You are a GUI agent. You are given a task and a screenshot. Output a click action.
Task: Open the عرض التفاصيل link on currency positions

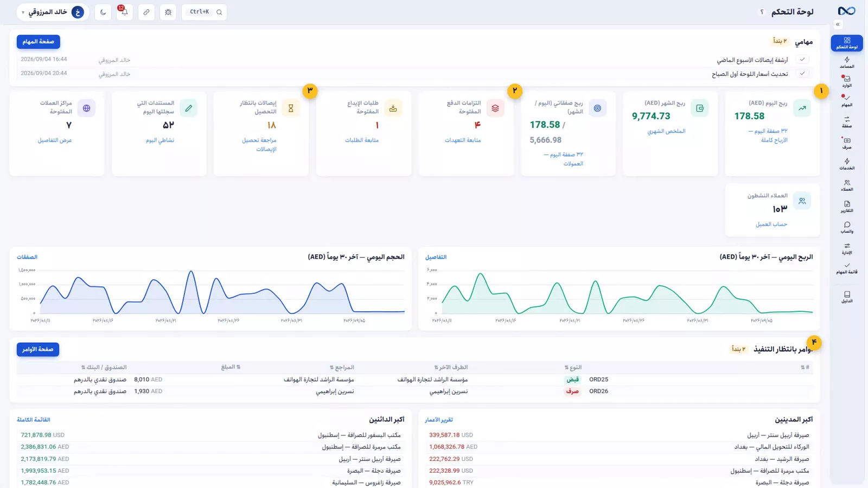pos(55,140)
